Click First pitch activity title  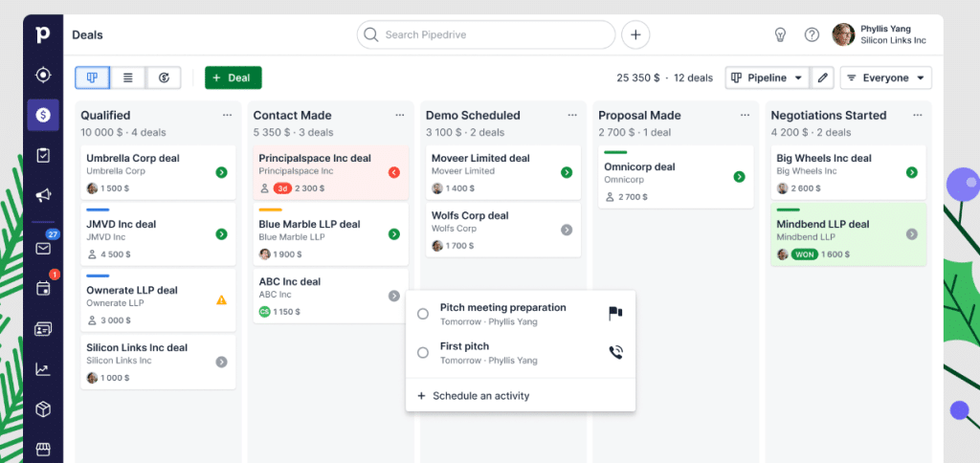(464, 346)
